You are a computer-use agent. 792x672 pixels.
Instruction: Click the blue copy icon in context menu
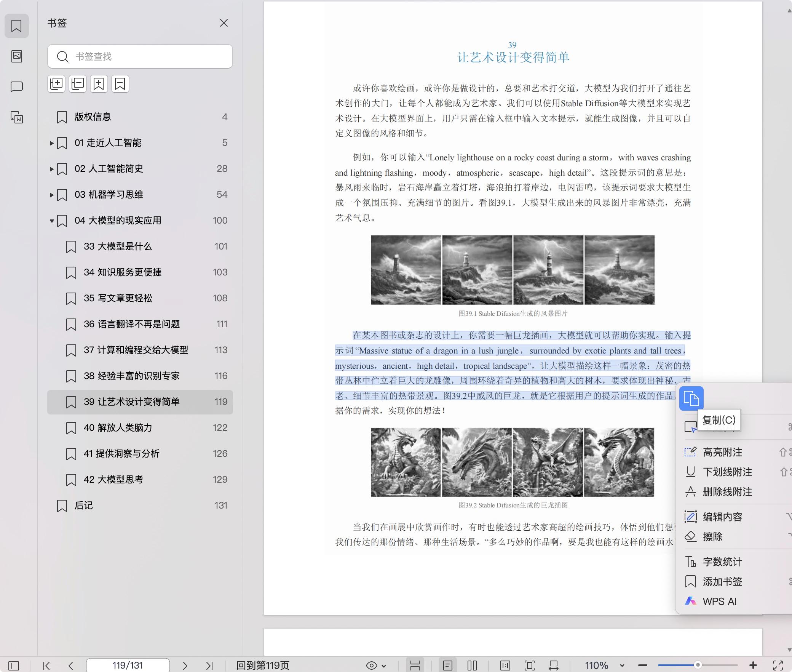[691, 398]
